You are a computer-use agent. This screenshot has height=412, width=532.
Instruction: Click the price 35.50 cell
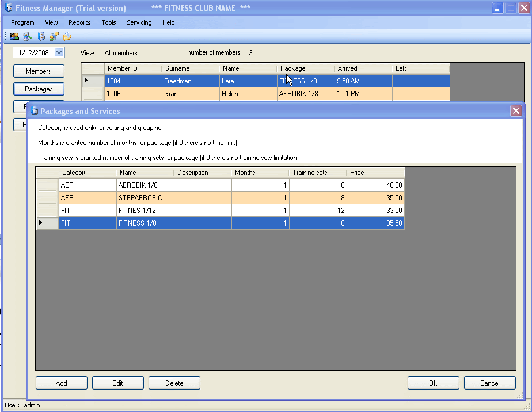click(375, 223)
